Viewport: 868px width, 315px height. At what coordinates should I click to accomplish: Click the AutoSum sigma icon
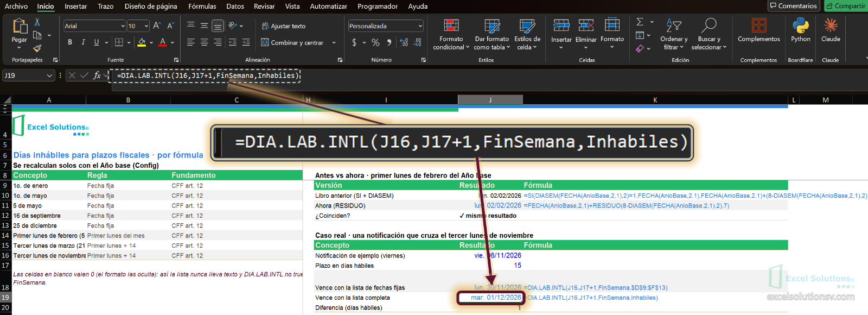[x=640, y=22]
